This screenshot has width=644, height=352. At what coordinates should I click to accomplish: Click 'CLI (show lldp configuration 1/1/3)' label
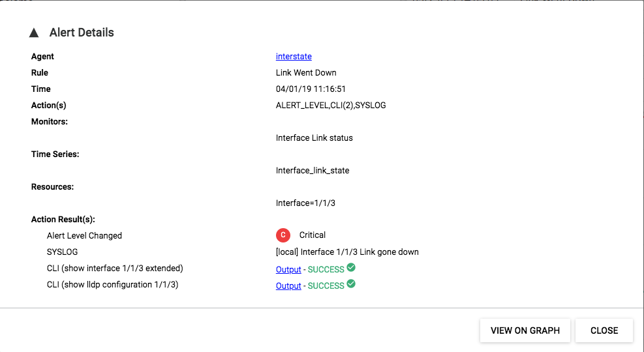(112, 285)
